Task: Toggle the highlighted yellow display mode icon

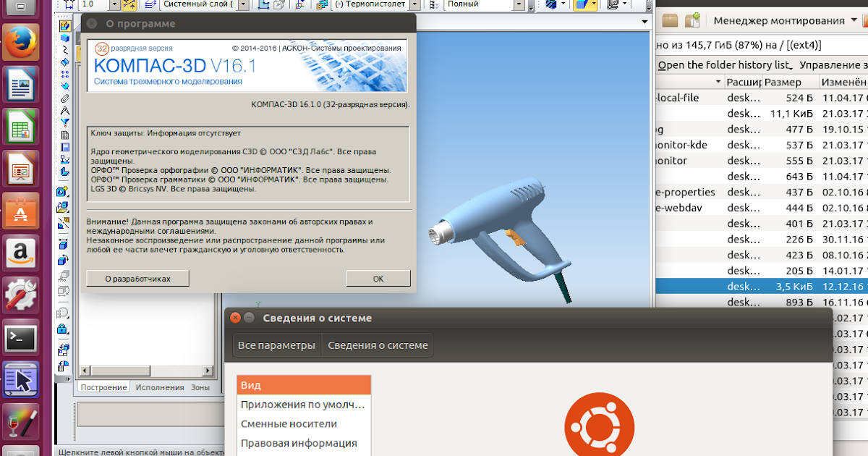Action: point(582,5)
